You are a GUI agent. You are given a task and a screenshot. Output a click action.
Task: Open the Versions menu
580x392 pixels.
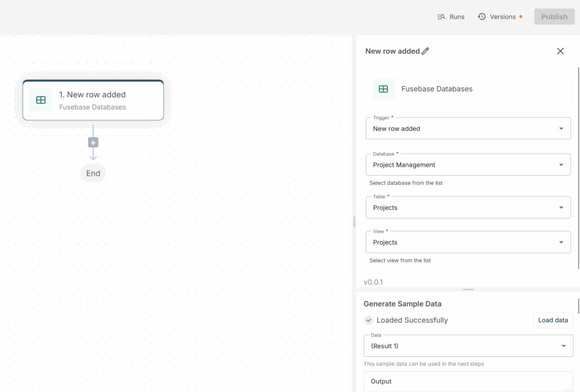502,17
